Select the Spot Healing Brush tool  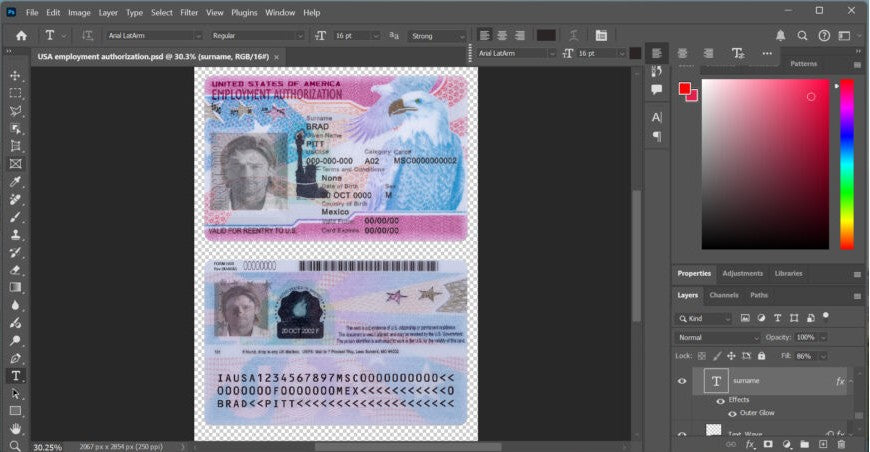click(x=16, y=199)
